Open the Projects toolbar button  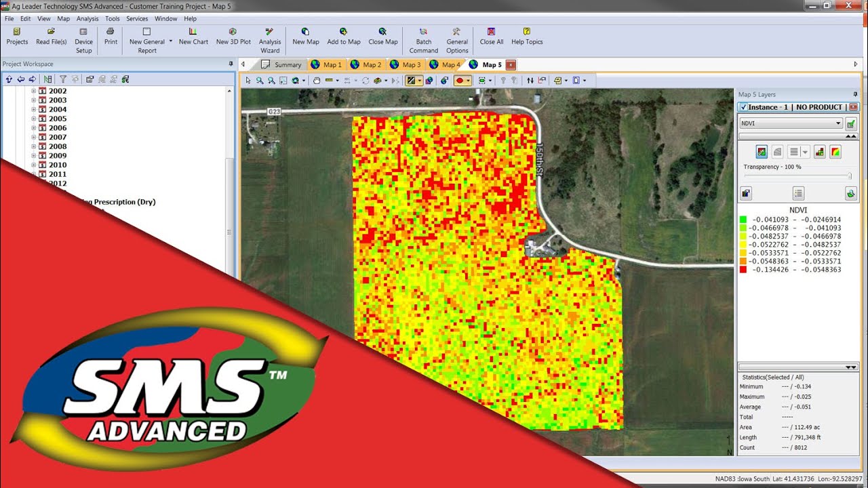point(17,37)
